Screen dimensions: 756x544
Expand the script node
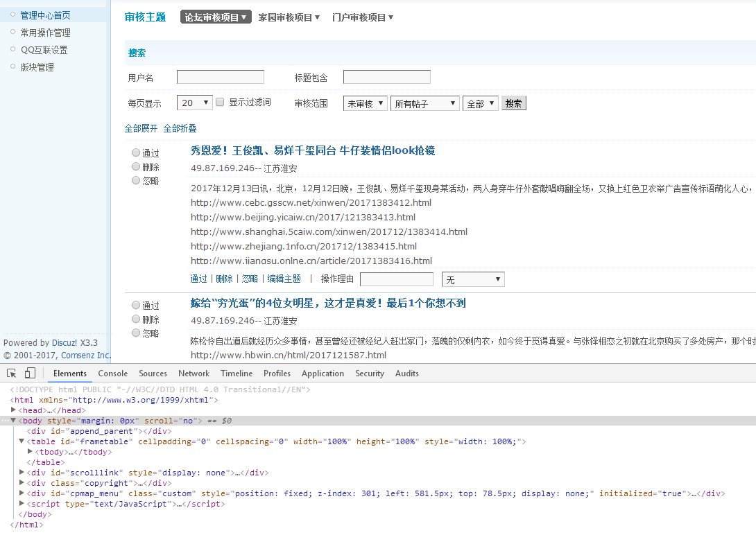click(x=22, y=504)
